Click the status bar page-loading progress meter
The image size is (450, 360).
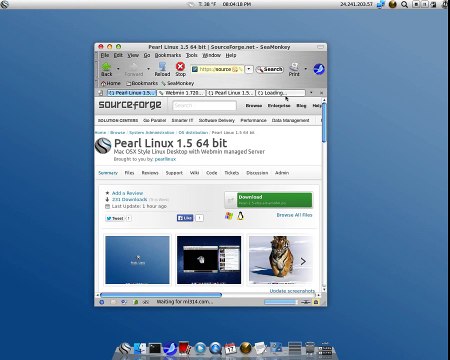coord(280,302)
